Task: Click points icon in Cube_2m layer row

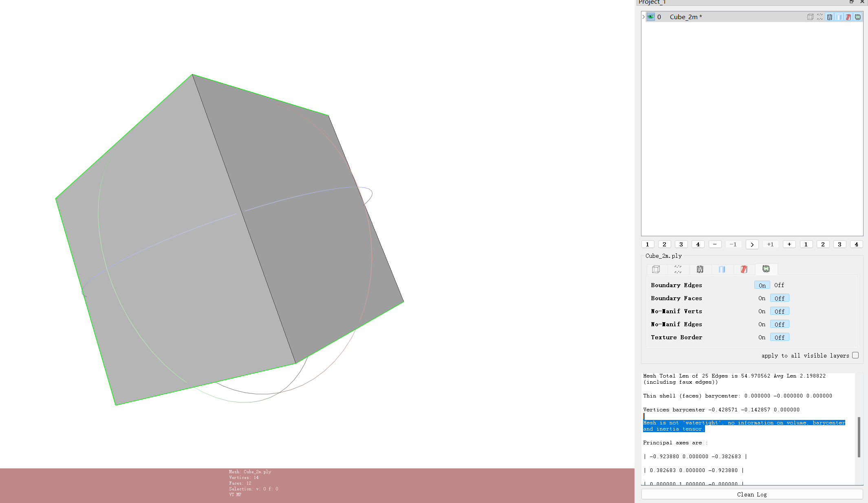Action: pyautogui.click(x=820, y=17)
